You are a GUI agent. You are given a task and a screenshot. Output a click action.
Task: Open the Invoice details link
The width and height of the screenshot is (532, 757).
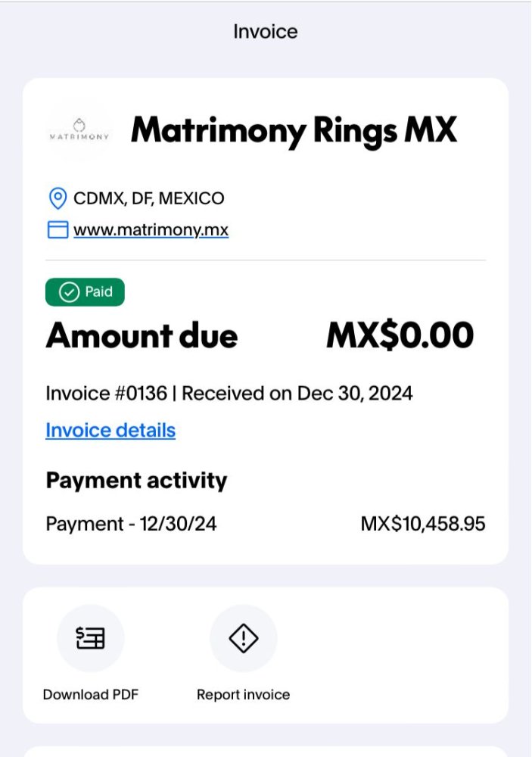tap(110, 430)
